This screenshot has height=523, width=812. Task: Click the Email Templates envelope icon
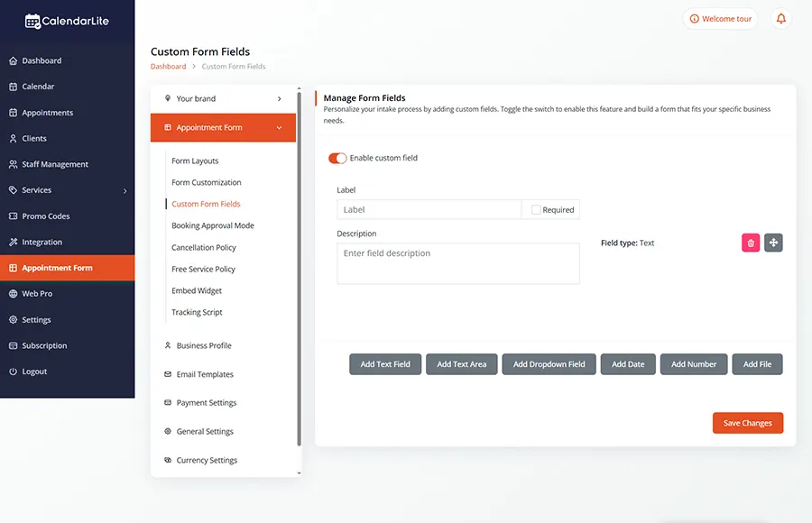tap(167, 374)
